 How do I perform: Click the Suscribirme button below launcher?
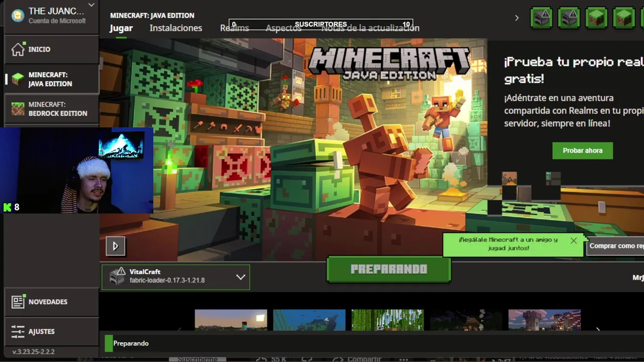click(197, 359)
